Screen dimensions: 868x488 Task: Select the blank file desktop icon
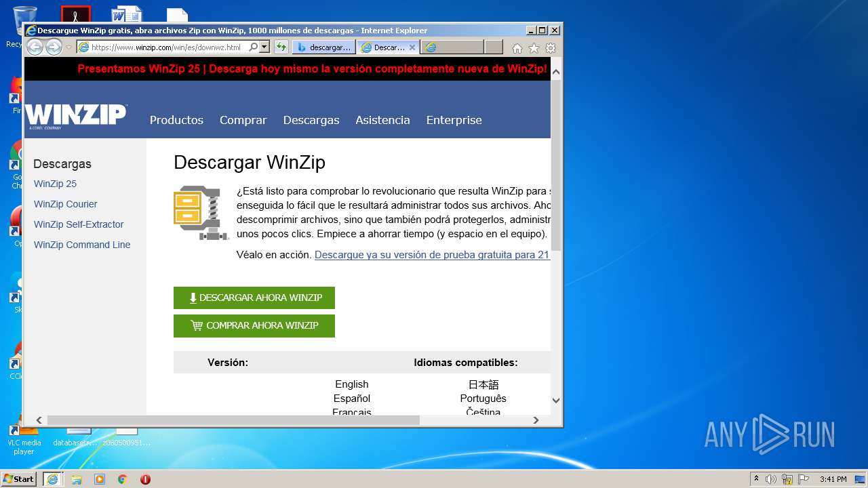click(x=178, y=16)
